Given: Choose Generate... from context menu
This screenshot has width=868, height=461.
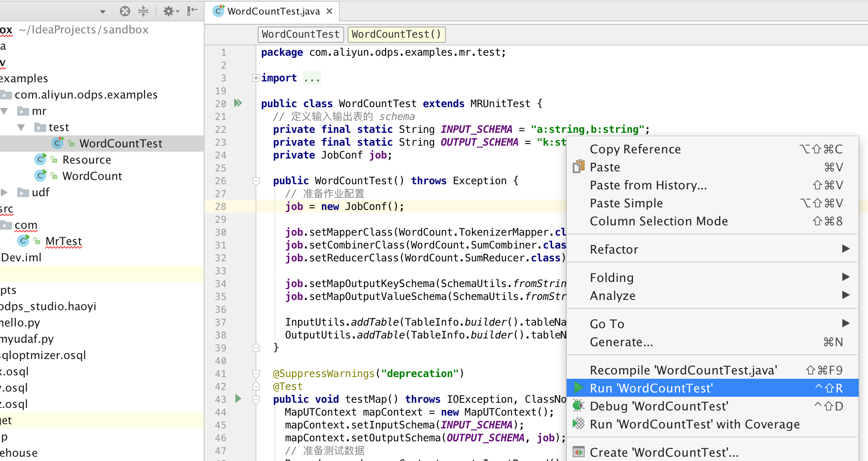Looking at the screenshot, I should click(712, 342).
